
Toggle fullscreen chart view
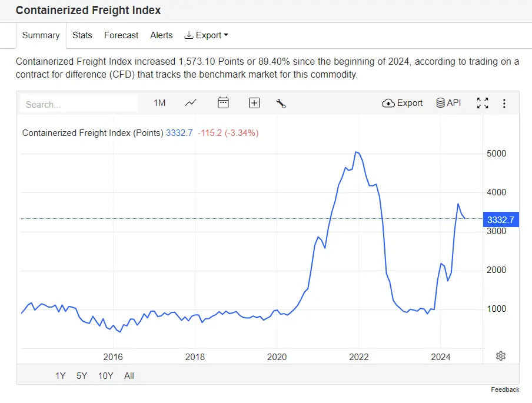click(483, 103)
